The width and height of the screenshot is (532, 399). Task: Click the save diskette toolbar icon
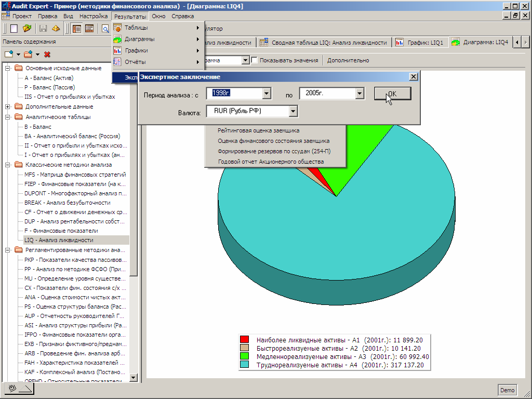(x=43, y=29)
